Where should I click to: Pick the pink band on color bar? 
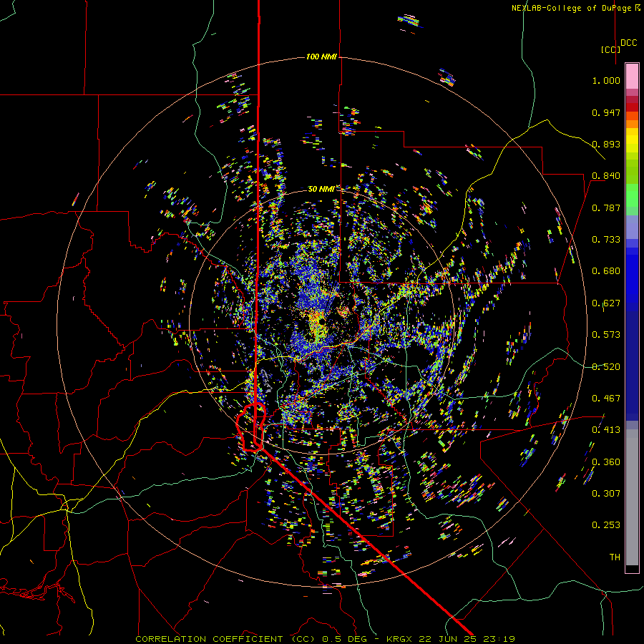click(x=632, y=77)
